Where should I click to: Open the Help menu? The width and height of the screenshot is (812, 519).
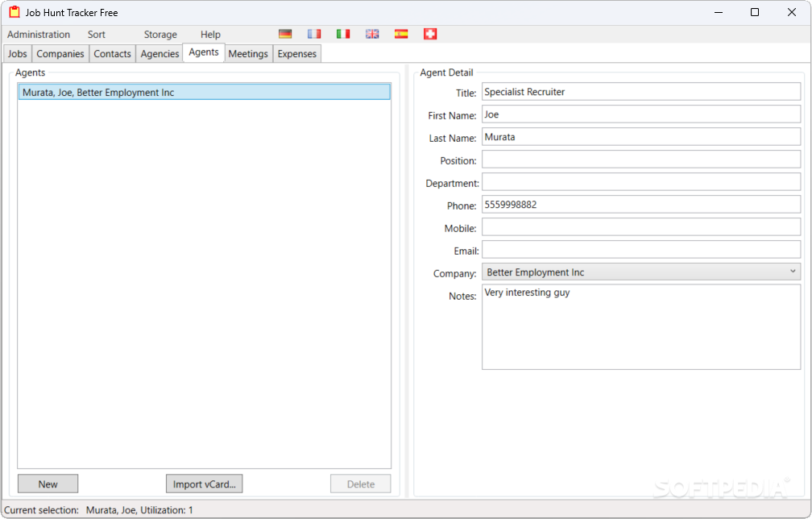pos(210,35)
